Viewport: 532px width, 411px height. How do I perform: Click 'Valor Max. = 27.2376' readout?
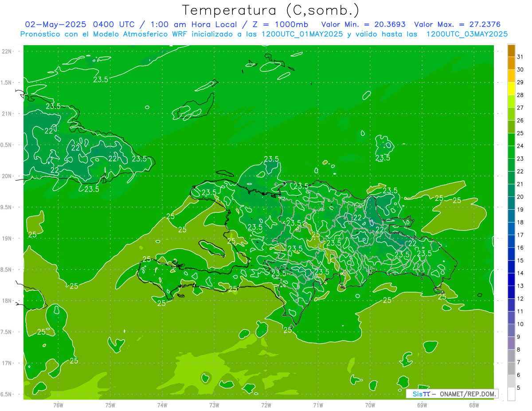(458, 24)
